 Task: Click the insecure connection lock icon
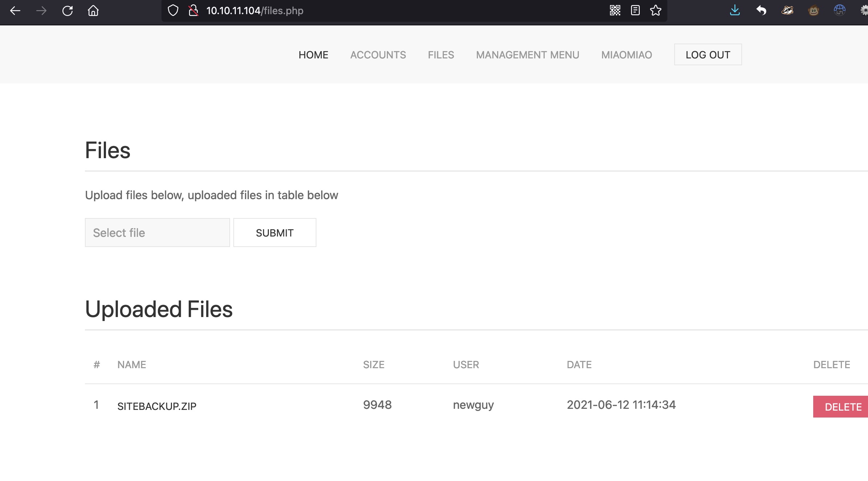193,11
